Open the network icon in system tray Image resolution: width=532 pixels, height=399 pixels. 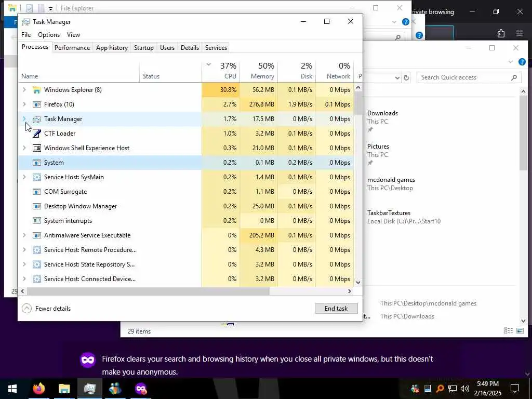453,389
